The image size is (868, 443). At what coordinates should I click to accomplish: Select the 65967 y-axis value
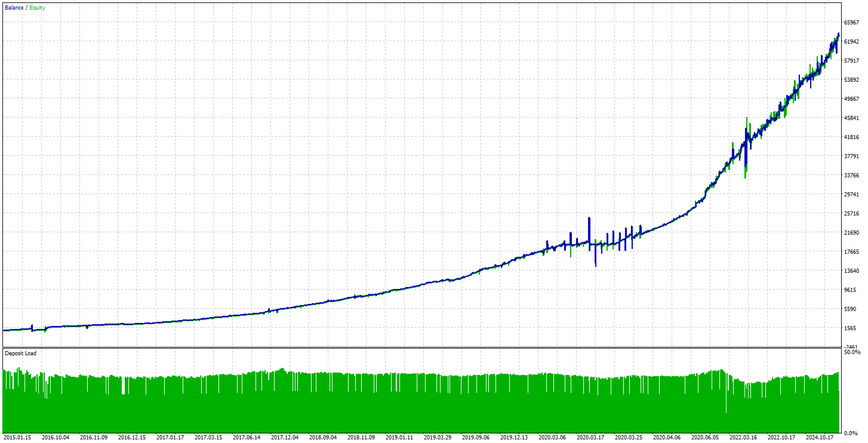click(x=851, y=22)
